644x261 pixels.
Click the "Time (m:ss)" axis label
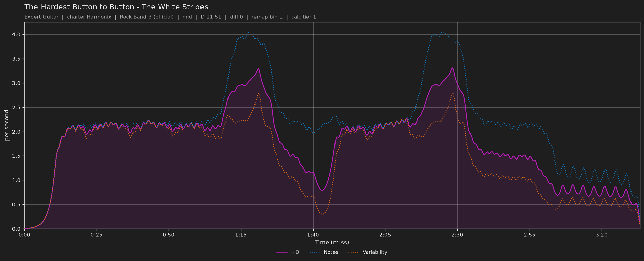pos(332,242)
